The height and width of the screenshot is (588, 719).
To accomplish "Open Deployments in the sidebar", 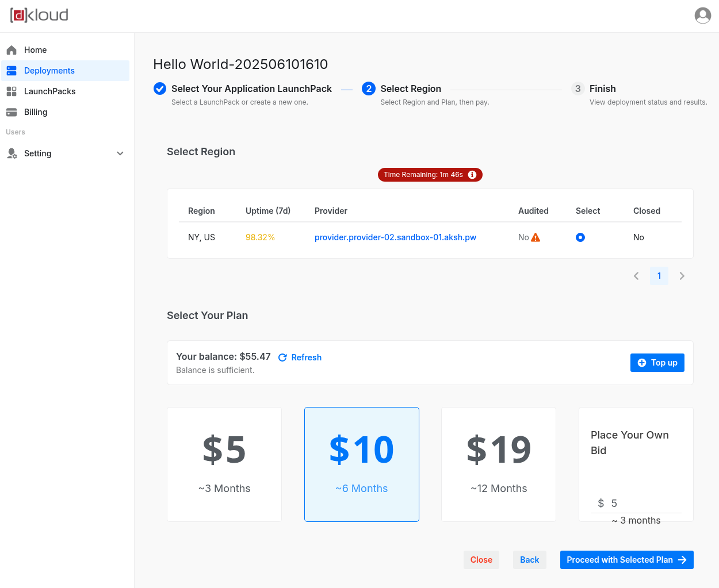I will 49,71.
